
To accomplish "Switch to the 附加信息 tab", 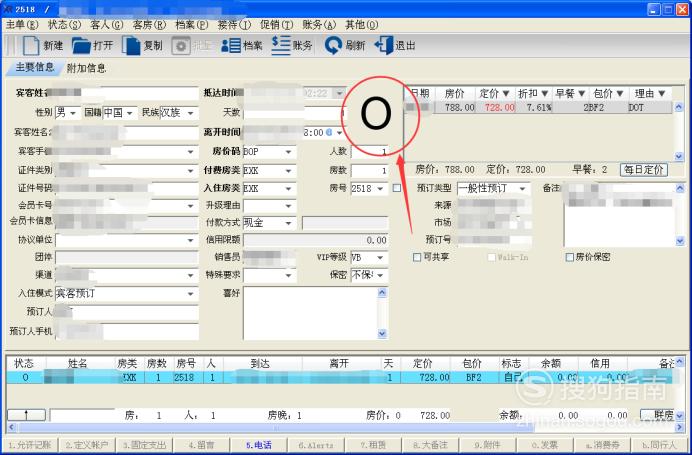I will click(86, 68).
